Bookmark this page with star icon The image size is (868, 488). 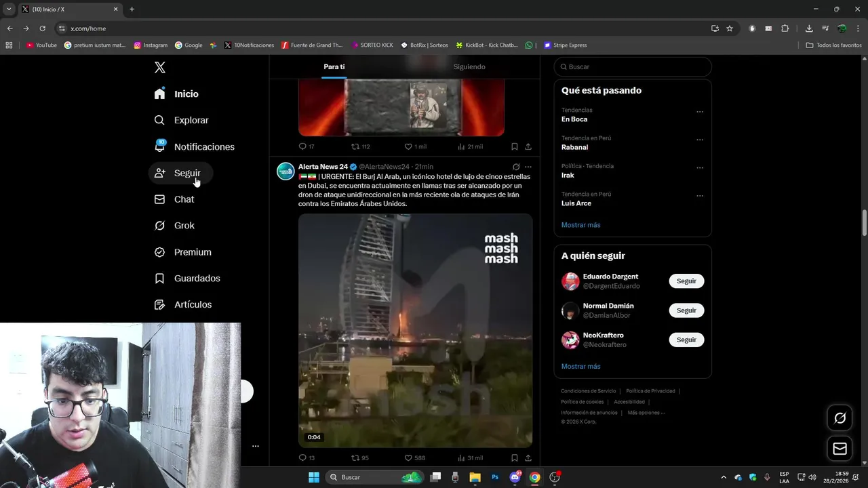pyautogui.click(x=730, y=28)
